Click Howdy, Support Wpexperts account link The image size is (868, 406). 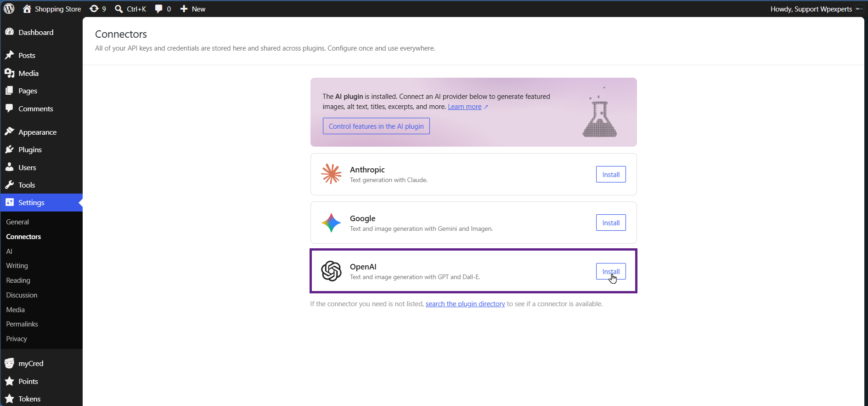(811, 9)
